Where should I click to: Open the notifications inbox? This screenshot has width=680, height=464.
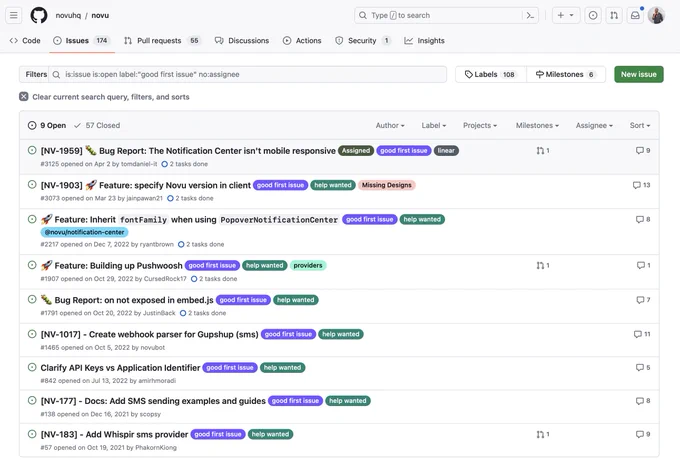point(635,15)
